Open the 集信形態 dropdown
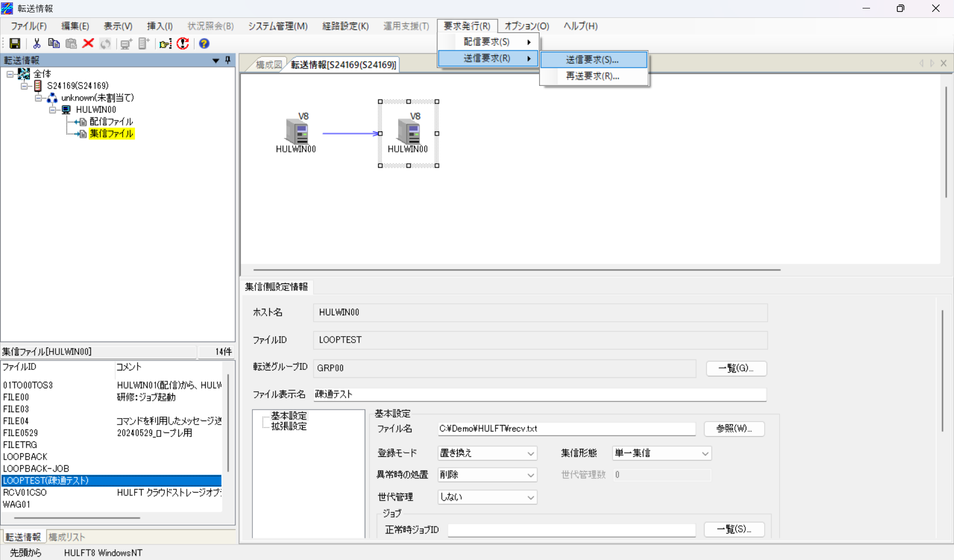The image size is (954, 560). (x=661, y=453)
